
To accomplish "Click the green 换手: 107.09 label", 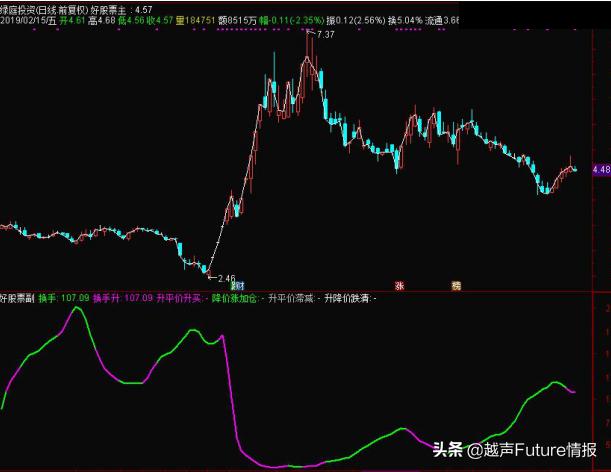I will [x=64, y=299].
